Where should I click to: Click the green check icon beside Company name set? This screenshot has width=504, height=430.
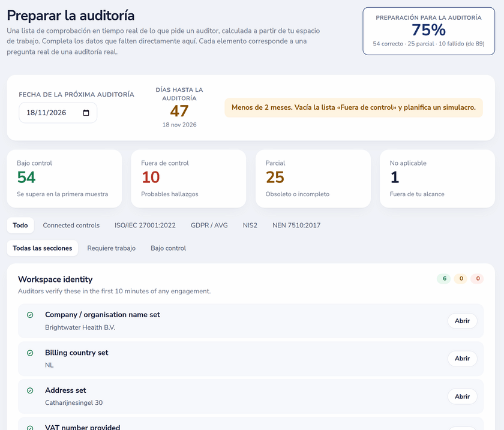point(30,315)
